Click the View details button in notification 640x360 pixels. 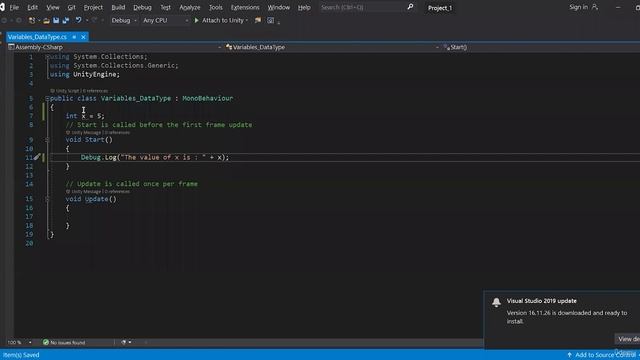[x=628, y=339]
